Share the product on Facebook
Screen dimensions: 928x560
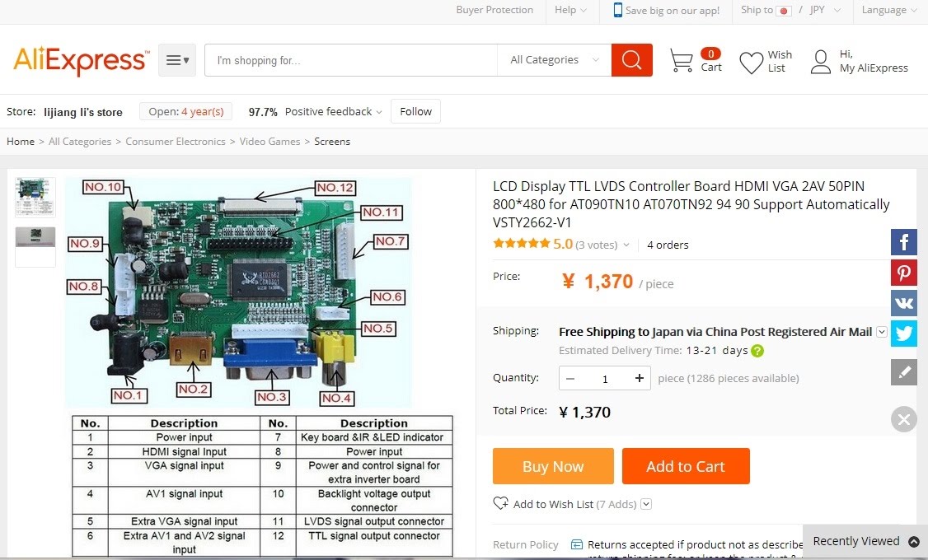click(x=904, y=242)
